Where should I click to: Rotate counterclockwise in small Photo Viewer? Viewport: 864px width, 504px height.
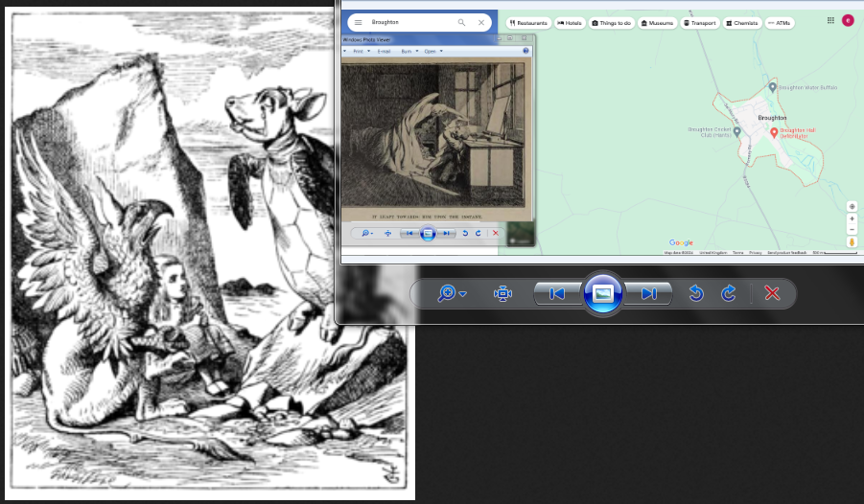465,234
